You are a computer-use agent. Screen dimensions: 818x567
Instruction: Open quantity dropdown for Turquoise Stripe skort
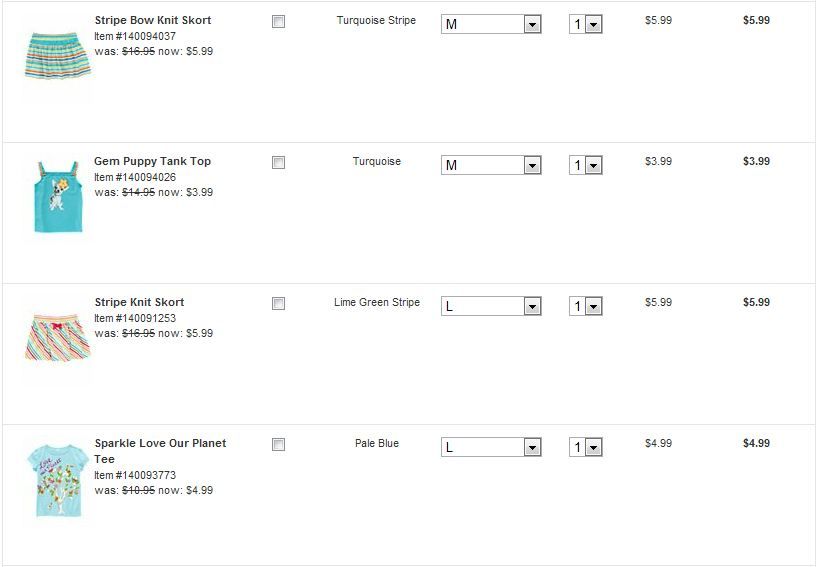[x=585, y=24]
